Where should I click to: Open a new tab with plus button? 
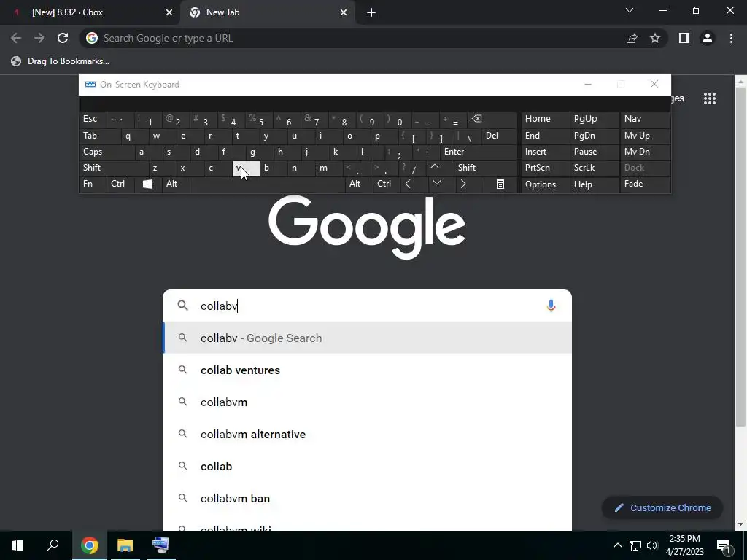coord(371,13)
